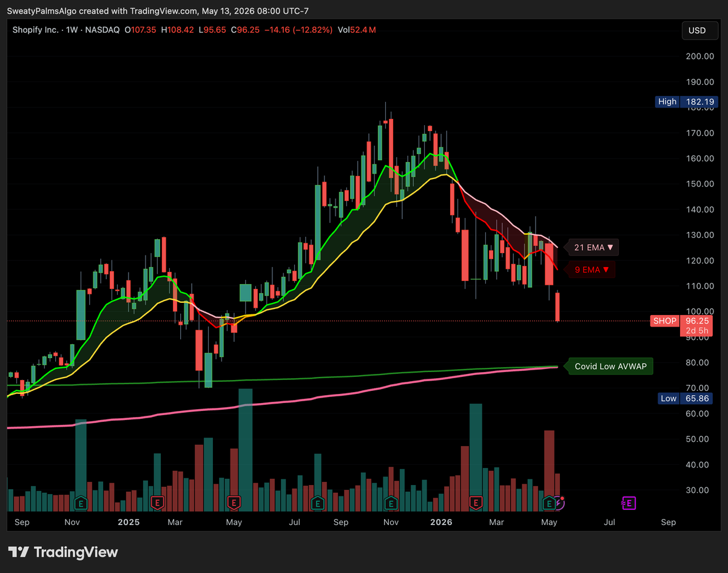
Task: Click the TradingView logo
Action: pos(64,552)
